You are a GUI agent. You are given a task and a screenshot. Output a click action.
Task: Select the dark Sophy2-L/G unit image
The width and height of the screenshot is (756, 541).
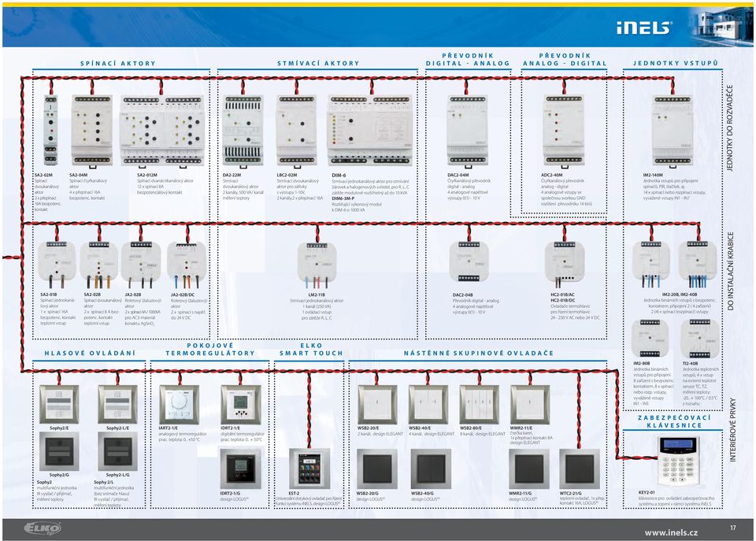point(117,450)
